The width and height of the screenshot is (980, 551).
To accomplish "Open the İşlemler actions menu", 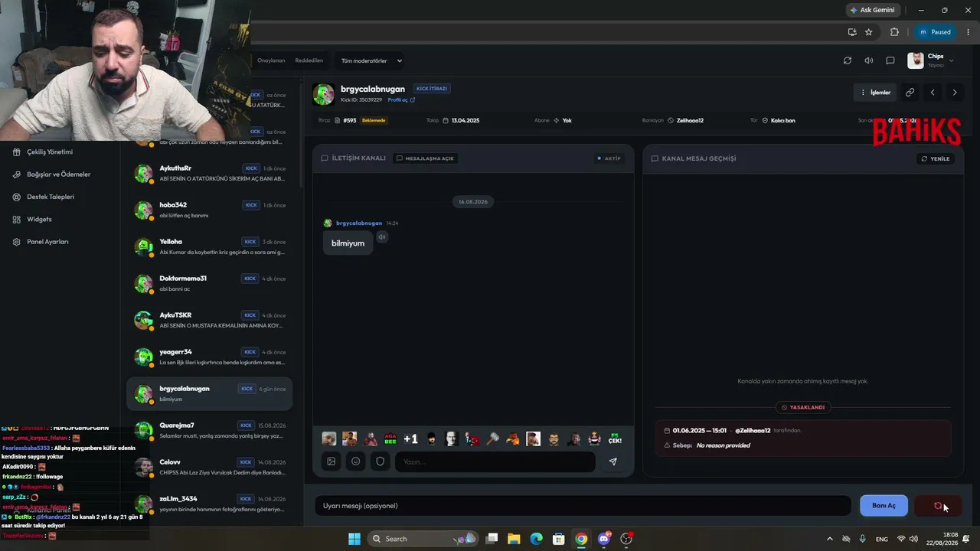I will pyautogui.click(x=875, y=93).
